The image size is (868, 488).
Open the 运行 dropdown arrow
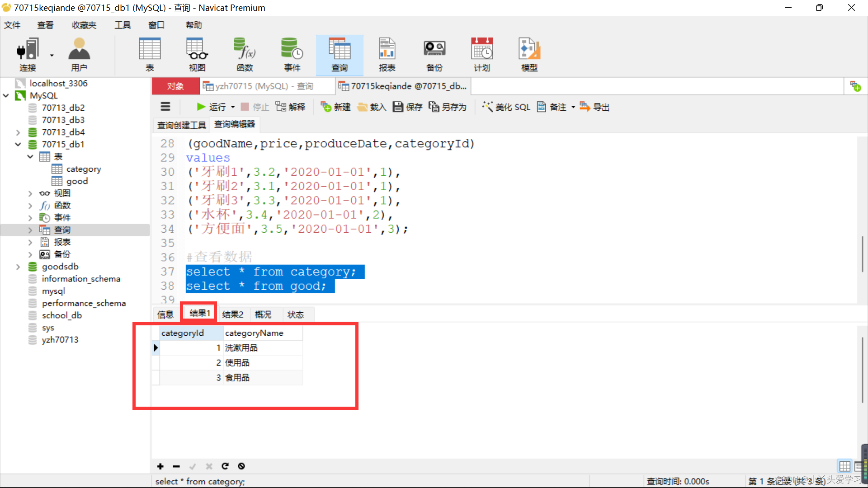click(233, 108)
